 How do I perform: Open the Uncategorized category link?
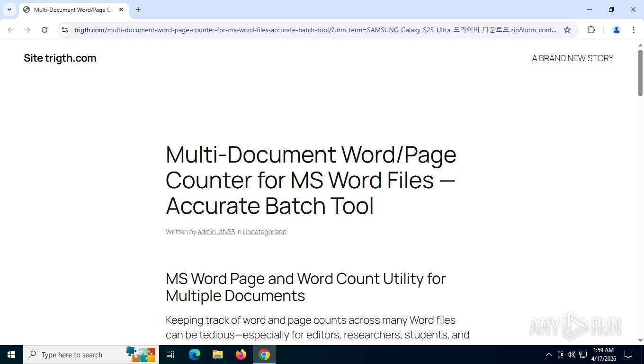[264, 232]
